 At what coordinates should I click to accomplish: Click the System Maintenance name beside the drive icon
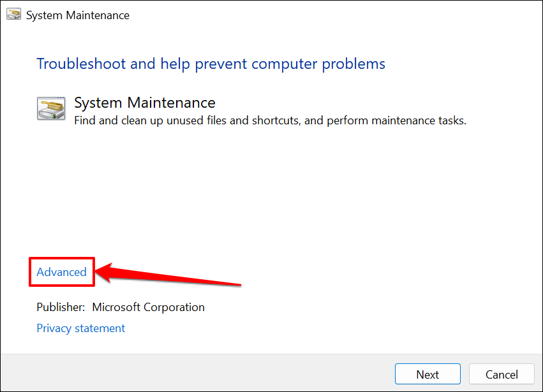click(x=145, y=103)
